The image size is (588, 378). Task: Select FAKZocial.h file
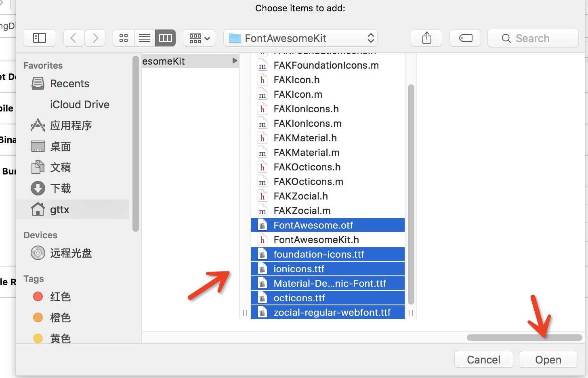328,196
